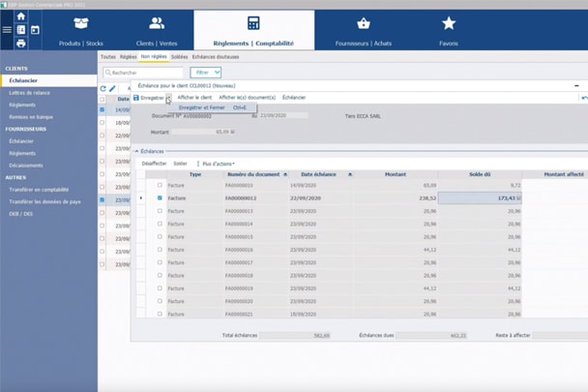The image size is (588, 392).
Task: Open the Produits | Stocks module
Action: pos(81,30)
